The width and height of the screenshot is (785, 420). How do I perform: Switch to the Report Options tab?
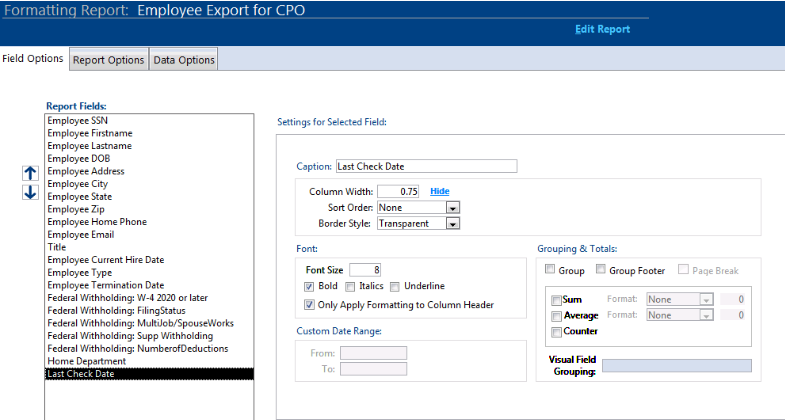109,60
